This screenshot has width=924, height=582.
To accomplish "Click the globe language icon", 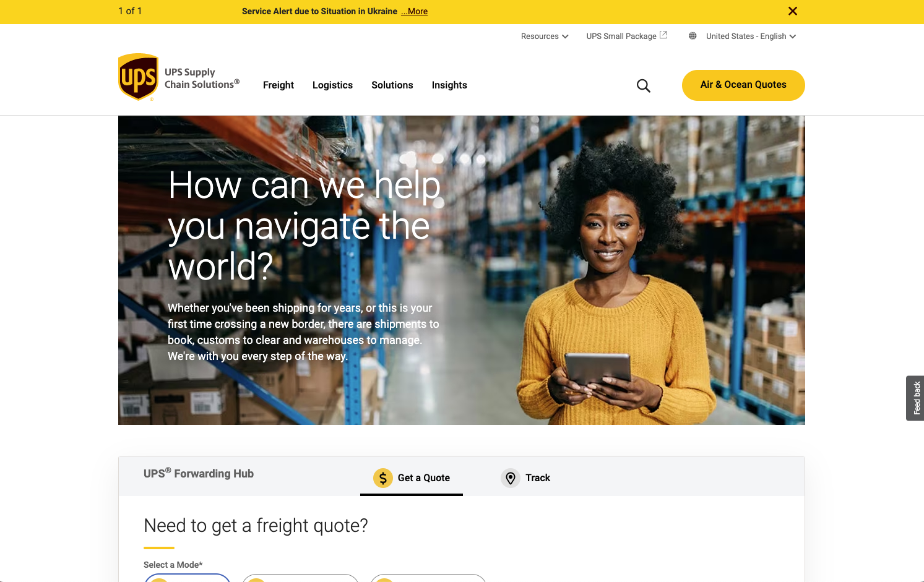I will (693, 36).
